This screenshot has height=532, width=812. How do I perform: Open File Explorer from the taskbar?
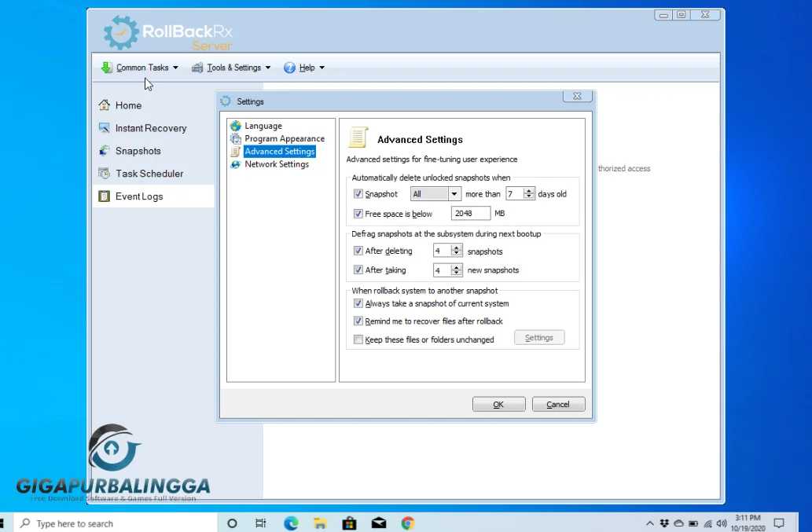[320, 523]
